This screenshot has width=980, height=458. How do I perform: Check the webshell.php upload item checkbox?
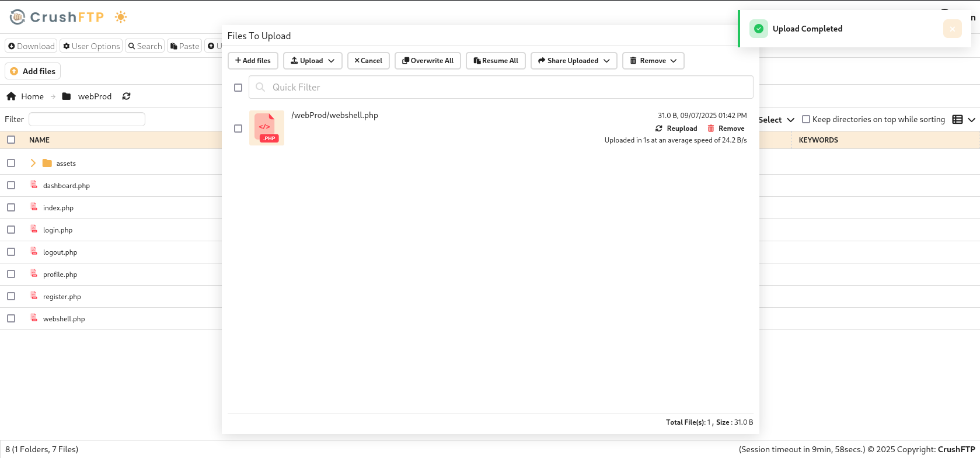pyautogui.click(x=238, y=129)
